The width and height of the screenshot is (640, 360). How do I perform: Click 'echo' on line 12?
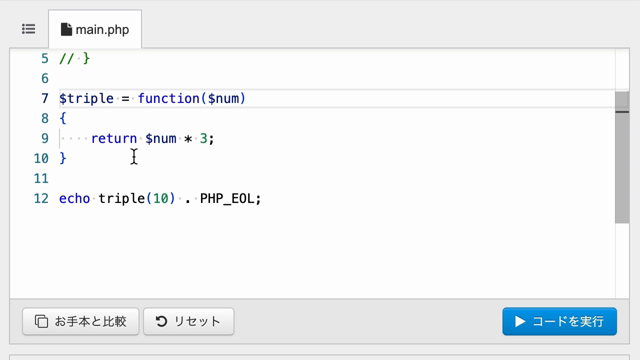75,198
